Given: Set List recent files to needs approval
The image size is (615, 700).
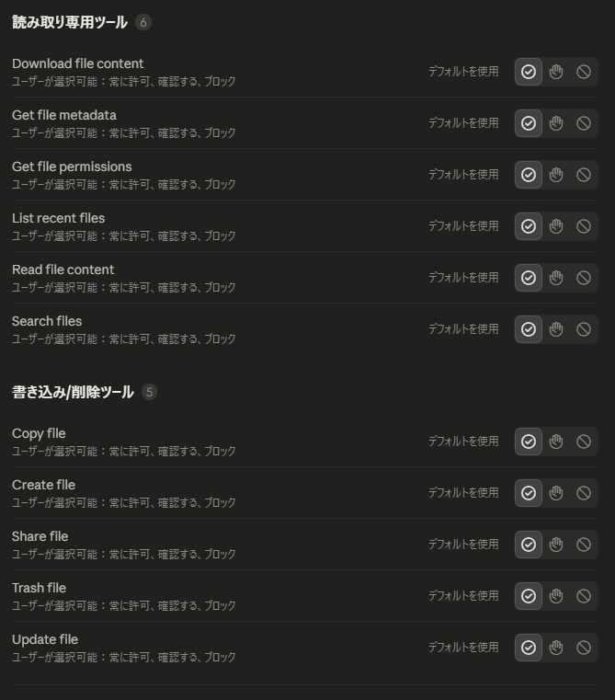Looking at the screenshot, I should [556, 226].
